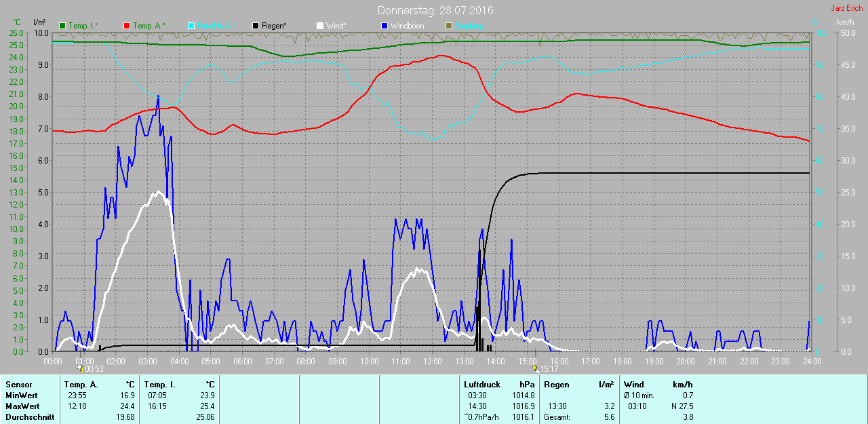Click the maximum rain value 3.2

pyautogui.click(x=608, y=406)
